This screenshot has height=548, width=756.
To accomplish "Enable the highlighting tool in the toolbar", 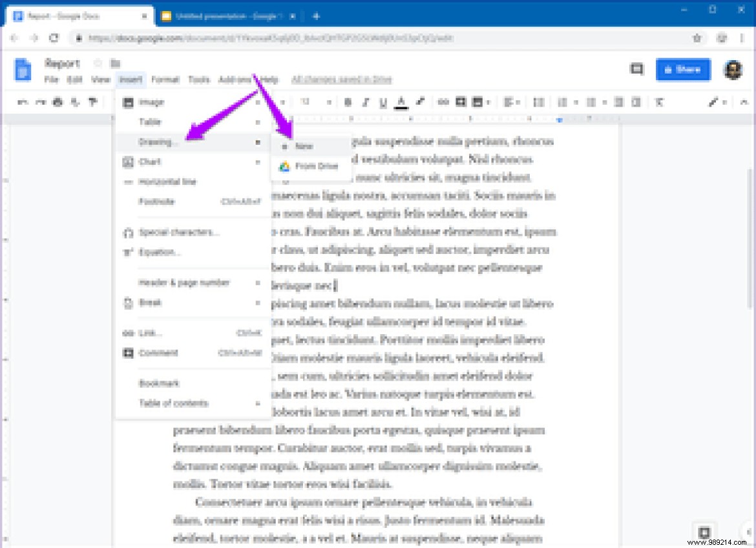I will 420,102.
